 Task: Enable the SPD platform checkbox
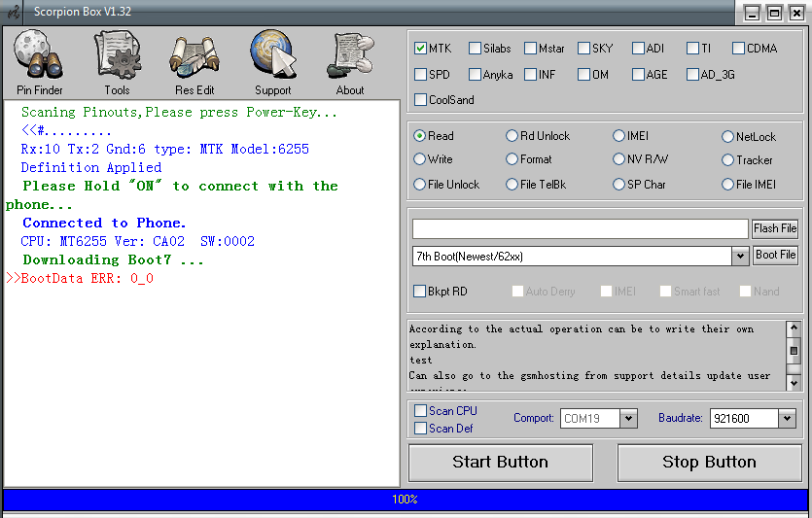pyautogui.click(x=420, y=75)
